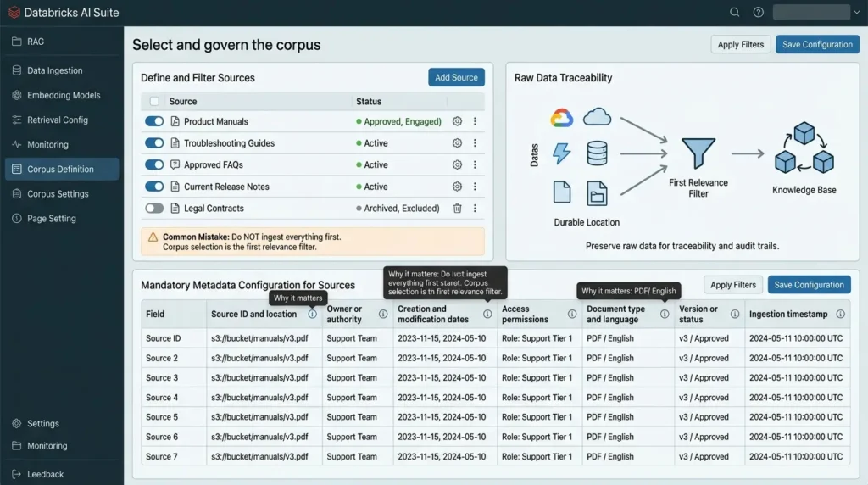Open Settings near sidebar bottom
This screenshot has height=485, width=868.
pyautogui.click(x=62, y=424)
